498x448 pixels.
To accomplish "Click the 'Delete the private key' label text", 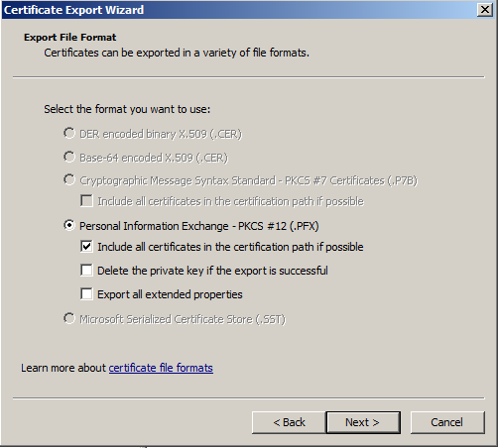I will 212,271.
